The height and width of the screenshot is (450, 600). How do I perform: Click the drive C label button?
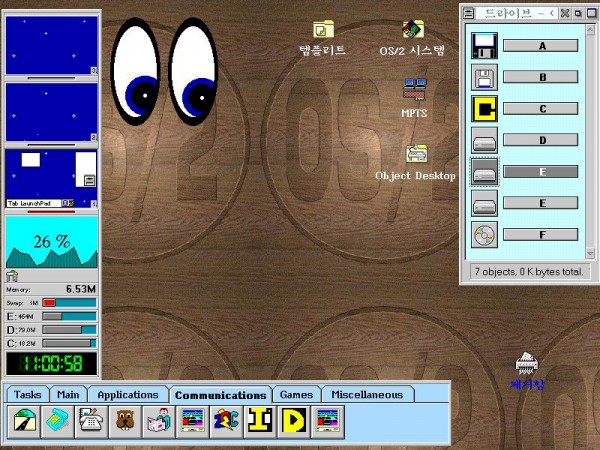(540, 108)
